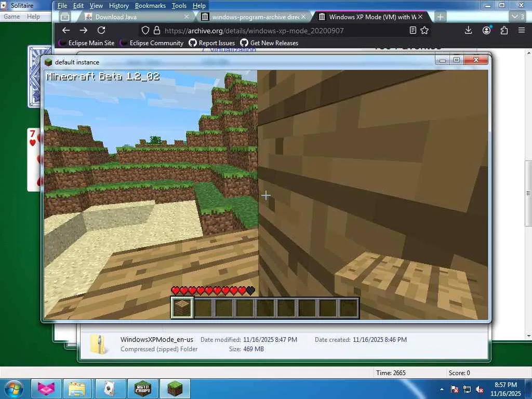Open the Firefox Bookmarks menu

[150, 6]
